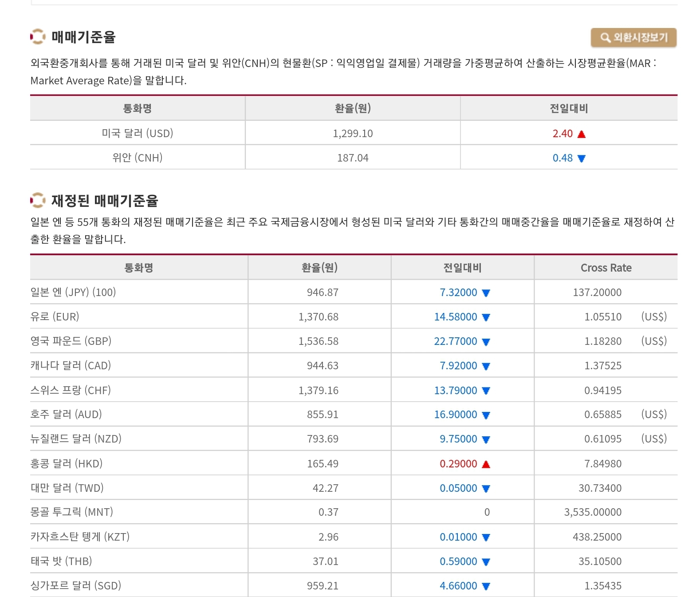Click the cross rate value 1.05510

click(603, 317)
